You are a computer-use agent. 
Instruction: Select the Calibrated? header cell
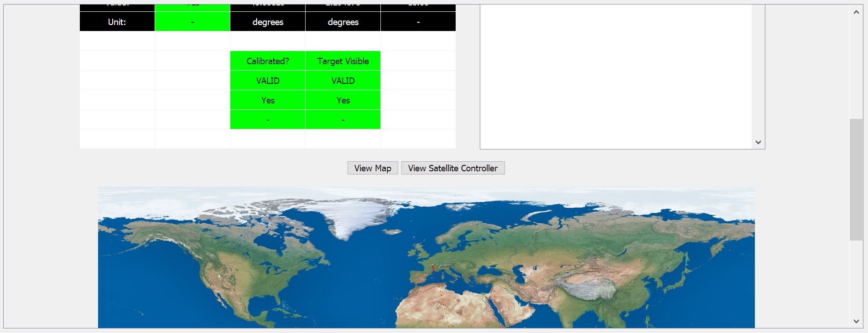point(268,61)
